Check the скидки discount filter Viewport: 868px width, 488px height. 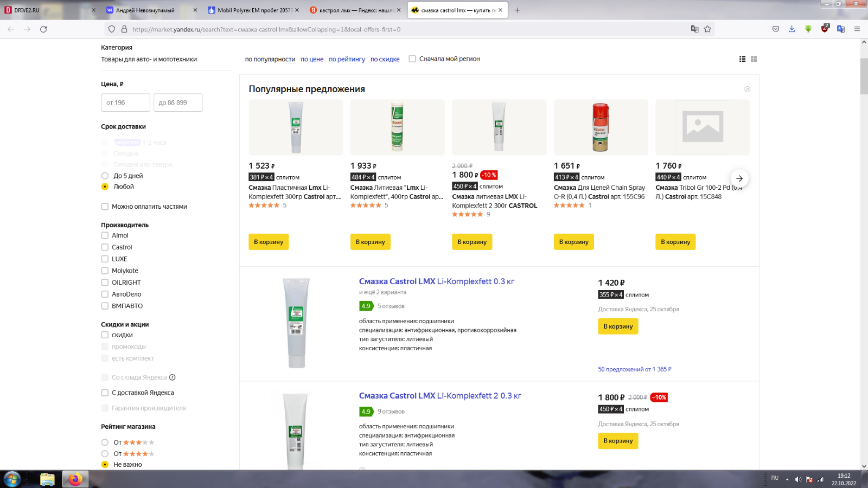(x=105, y=335)
